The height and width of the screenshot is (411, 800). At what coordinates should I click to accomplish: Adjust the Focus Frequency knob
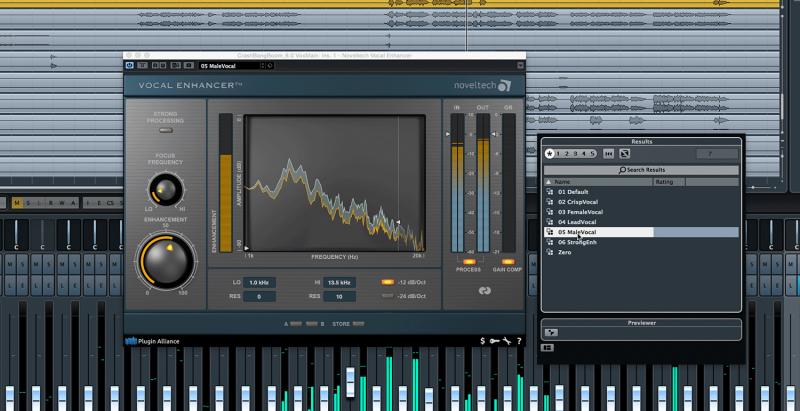click(x=166, y=190)
